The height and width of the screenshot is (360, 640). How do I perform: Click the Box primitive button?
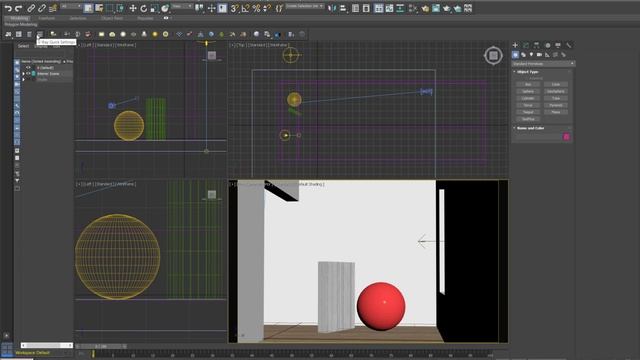point(528,84)
